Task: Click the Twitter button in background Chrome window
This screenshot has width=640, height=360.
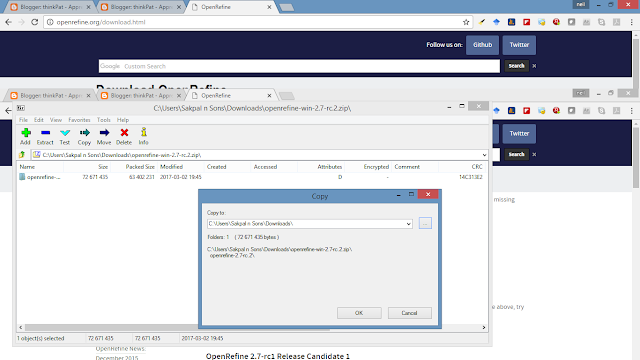Action: (x=519, y=133)
